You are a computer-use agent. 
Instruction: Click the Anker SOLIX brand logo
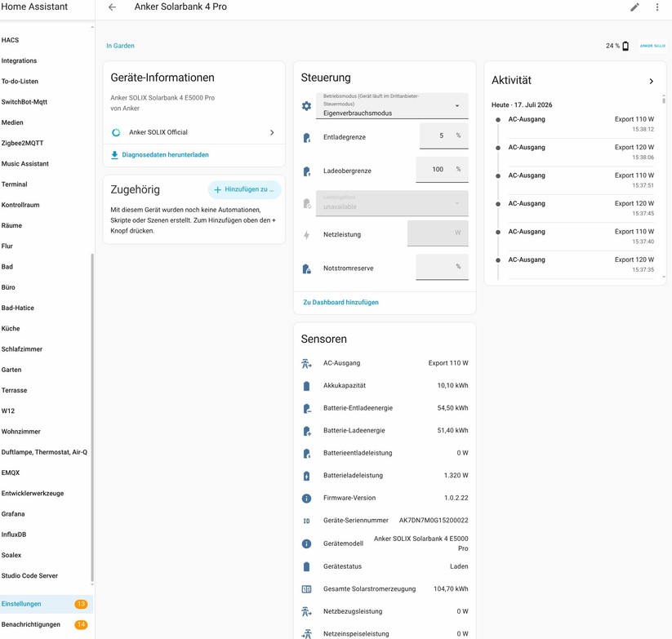[652, 46]
